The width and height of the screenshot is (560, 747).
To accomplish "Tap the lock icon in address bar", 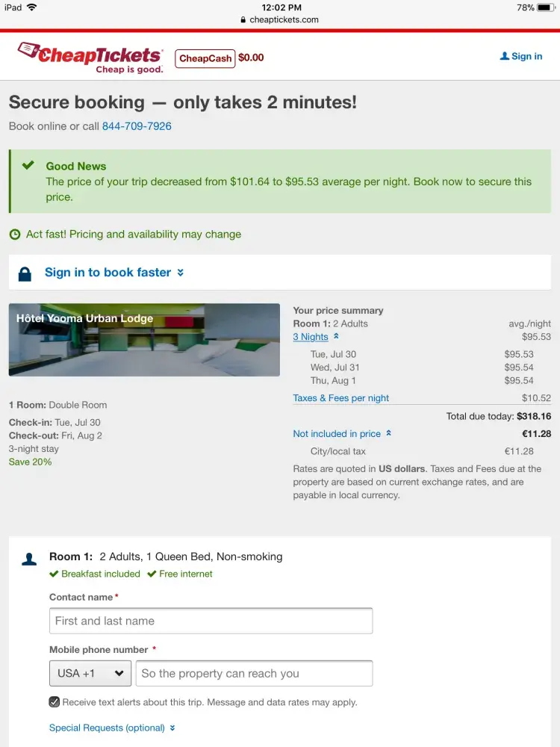I will [x=243, y=20].
